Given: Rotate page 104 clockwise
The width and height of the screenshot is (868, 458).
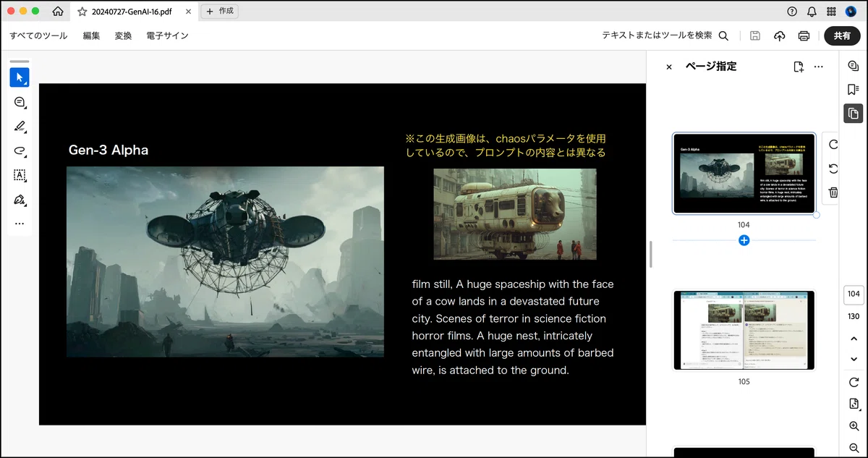Looking at the screenshot, I should 833,144.
